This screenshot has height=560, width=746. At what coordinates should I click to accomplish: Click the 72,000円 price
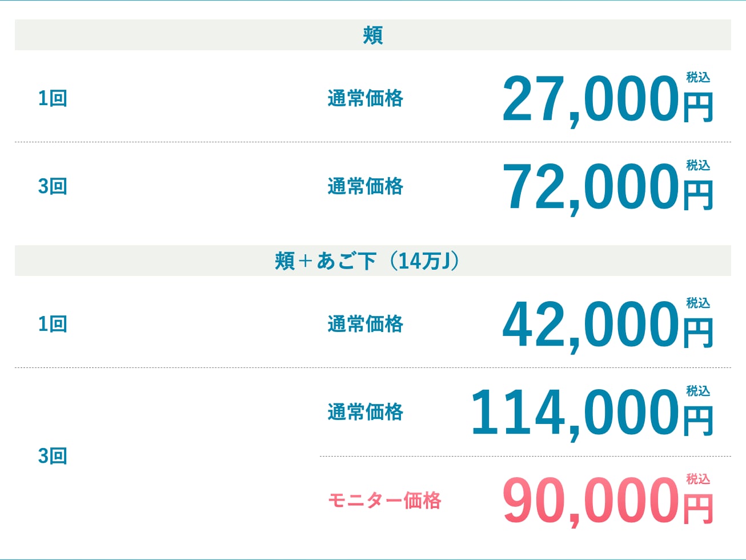(x=608, y=187)
